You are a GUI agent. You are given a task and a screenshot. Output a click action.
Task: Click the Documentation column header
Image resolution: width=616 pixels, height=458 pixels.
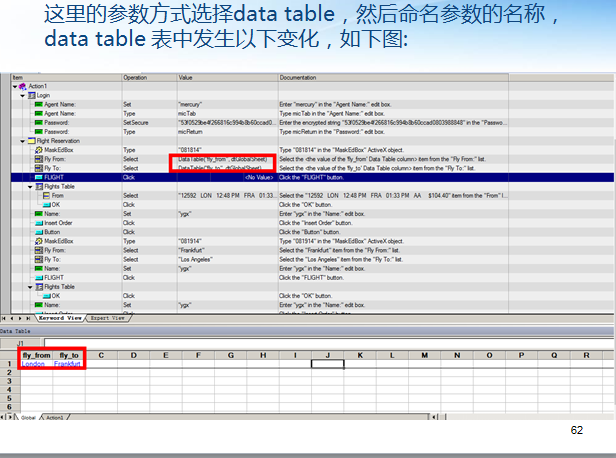[x=393, y=78]
